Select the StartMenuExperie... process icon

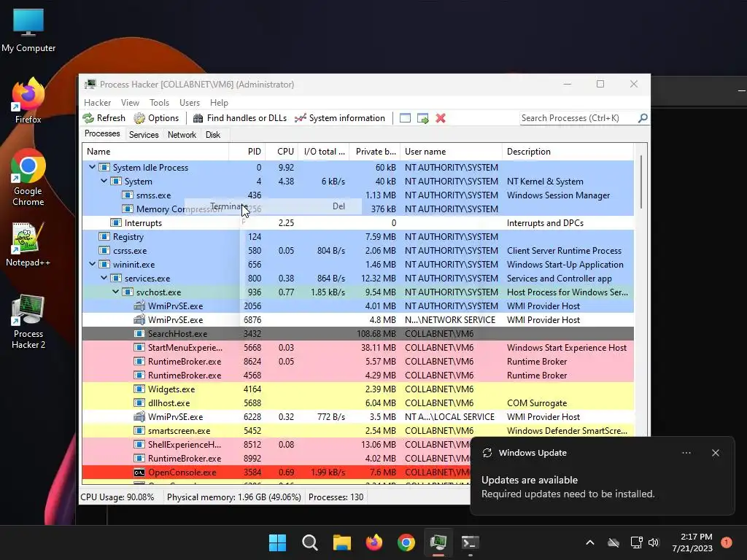139,347
